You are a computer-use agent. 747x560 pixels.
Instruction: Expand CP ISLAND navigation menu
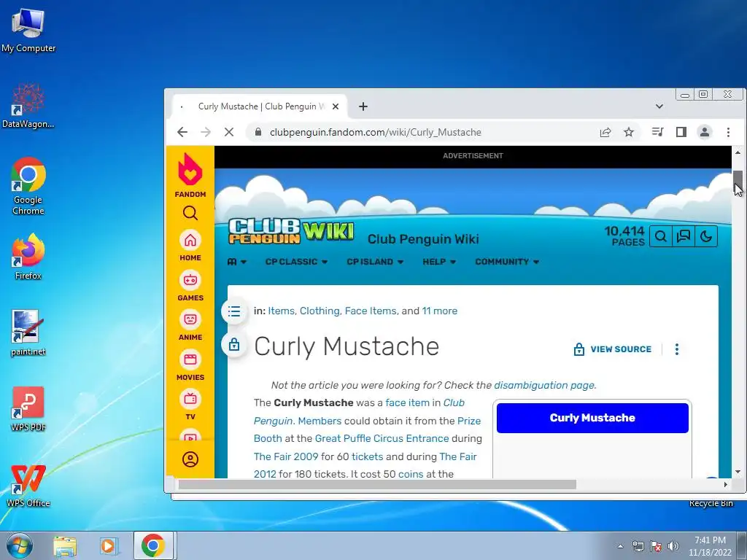[x=375, y=262]
